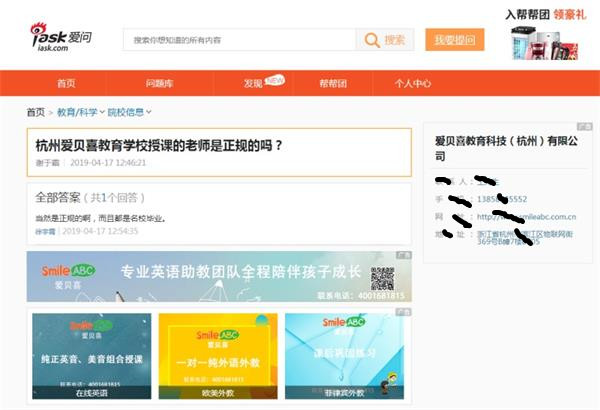Click the NEW badge beside 发现
This screenshot has width=600, height=410.
275,80
